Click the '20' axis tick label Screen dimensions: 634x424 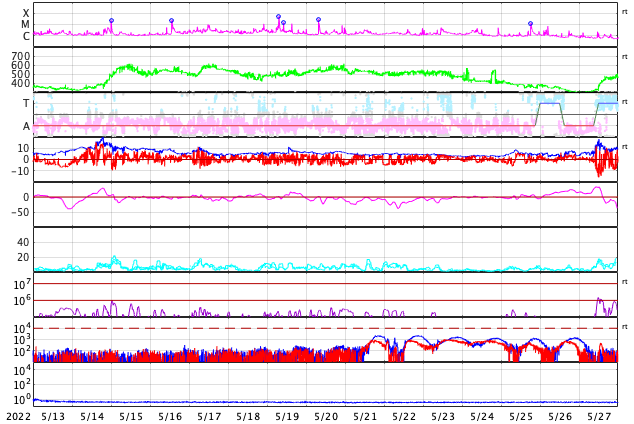coord(23,257)
